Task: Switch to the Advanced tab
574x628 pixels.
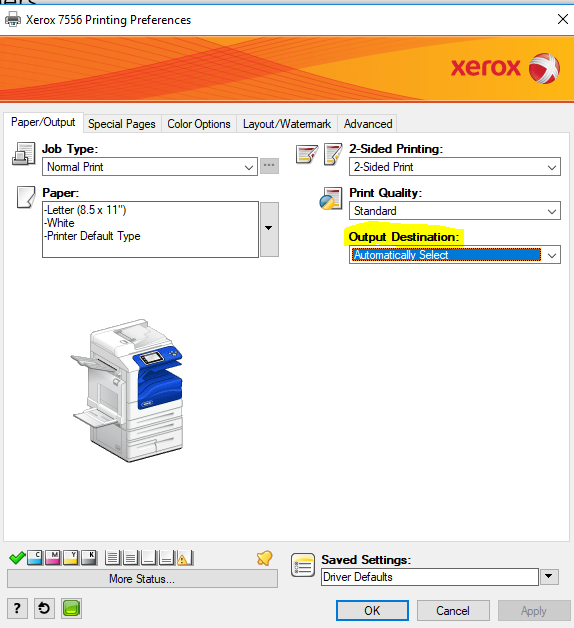Action: pyautogui.click(x=368, y=124)
